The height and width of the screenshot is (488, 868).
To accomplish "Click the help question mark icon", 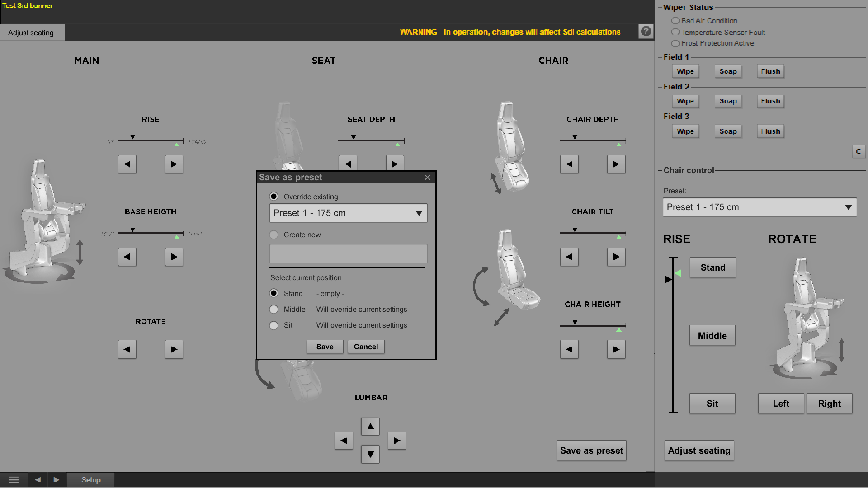I will click(x=646, y=31).
